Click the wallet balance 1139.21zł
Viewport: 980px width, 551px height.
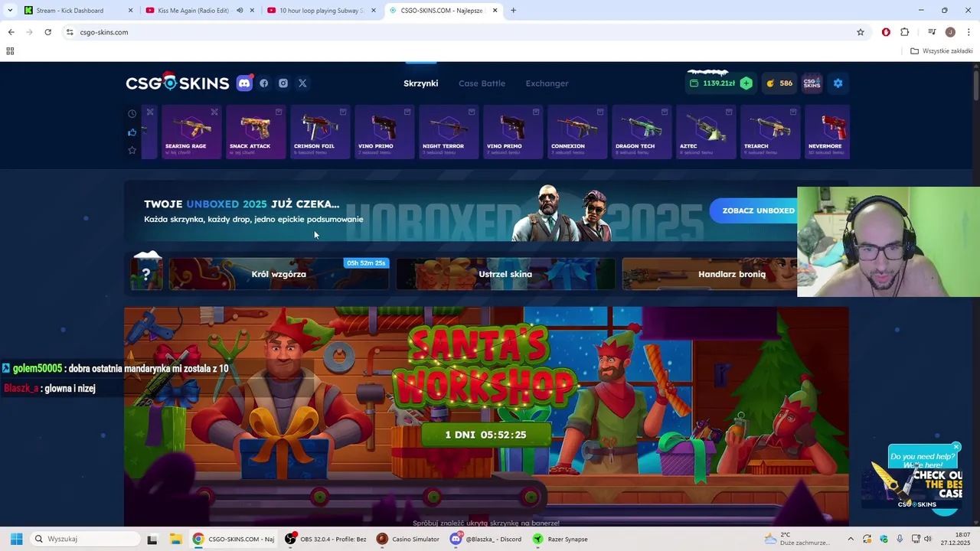point(713,83)
